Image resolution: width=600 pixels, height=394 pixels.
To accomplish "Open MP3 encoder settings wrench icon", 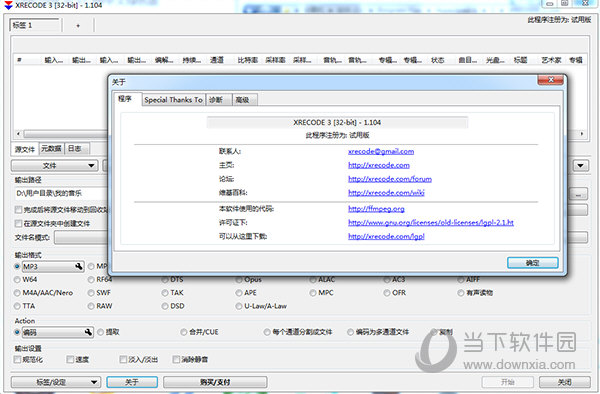I will (79, 267).
